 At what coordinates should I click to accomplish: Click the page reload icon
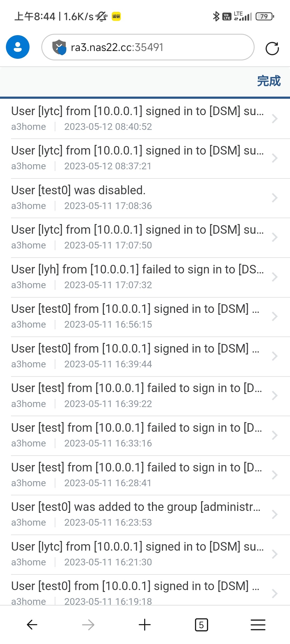tap(272, 48)
